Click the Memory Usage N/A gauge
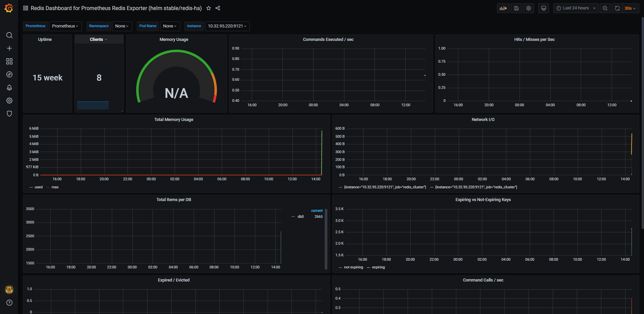This screenshot has height=314, width=644. 176,77
